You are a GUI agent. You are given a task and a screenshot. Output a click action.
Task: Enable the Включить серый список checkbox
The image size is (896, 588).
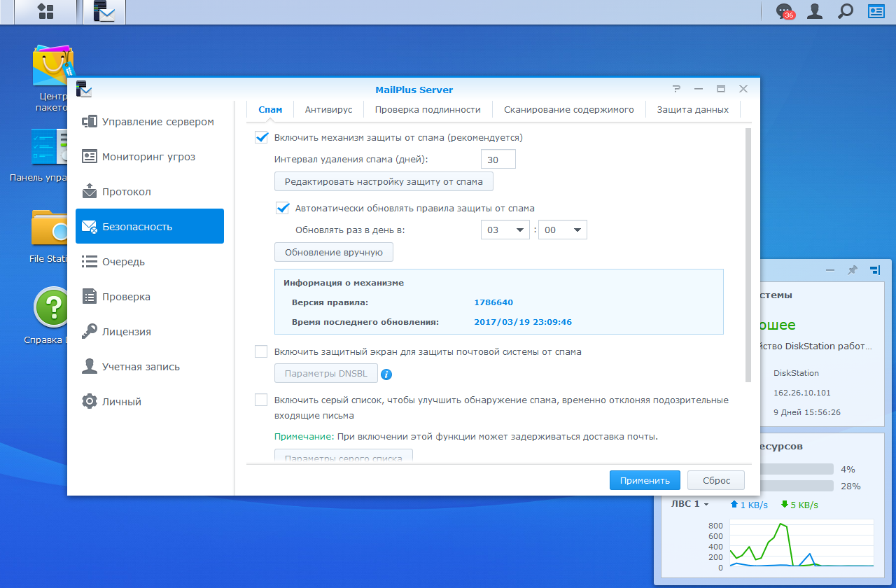point(261,400)
